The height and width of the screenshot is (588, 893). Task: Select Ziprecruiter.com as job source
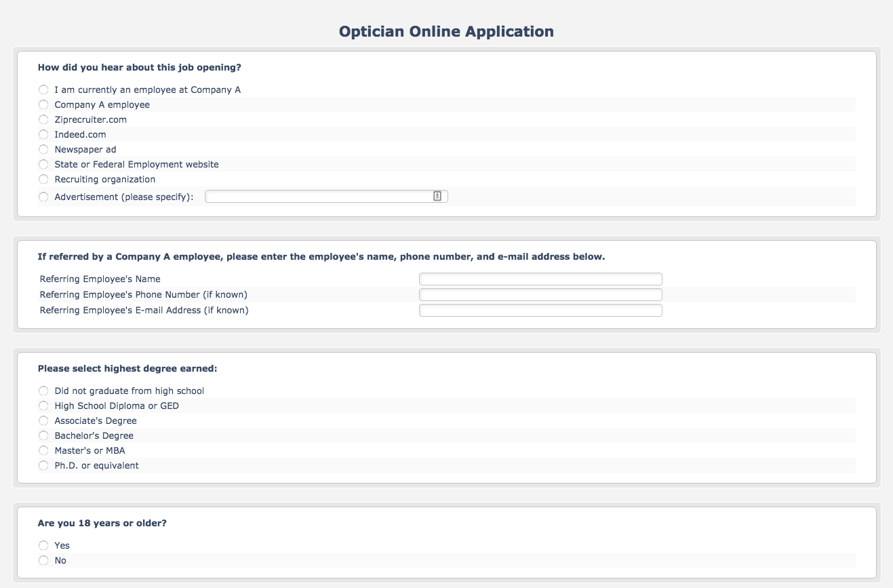(x=43, y=119)
